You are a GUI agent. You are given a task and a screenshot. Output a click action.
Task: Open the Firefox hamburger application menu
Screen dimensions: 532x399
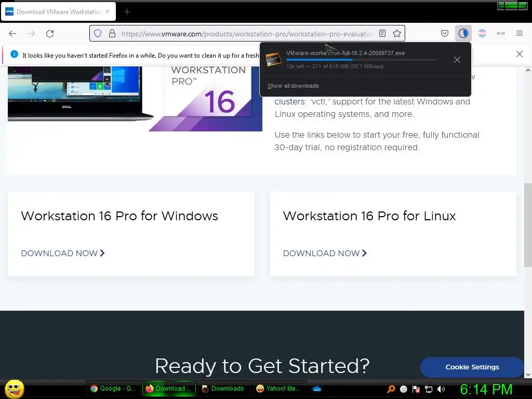tap(520, 33)
